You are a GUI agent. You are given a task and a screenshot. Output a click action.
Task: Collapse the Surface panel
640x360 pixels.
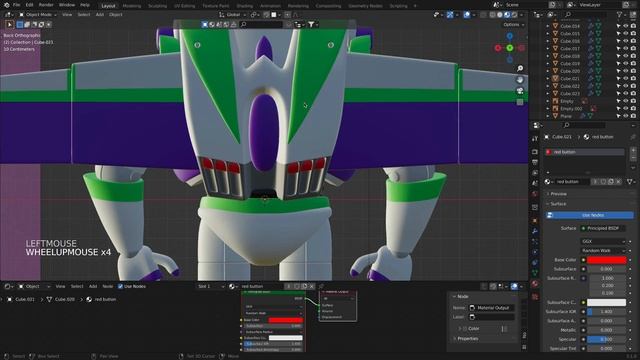(558, 204)
